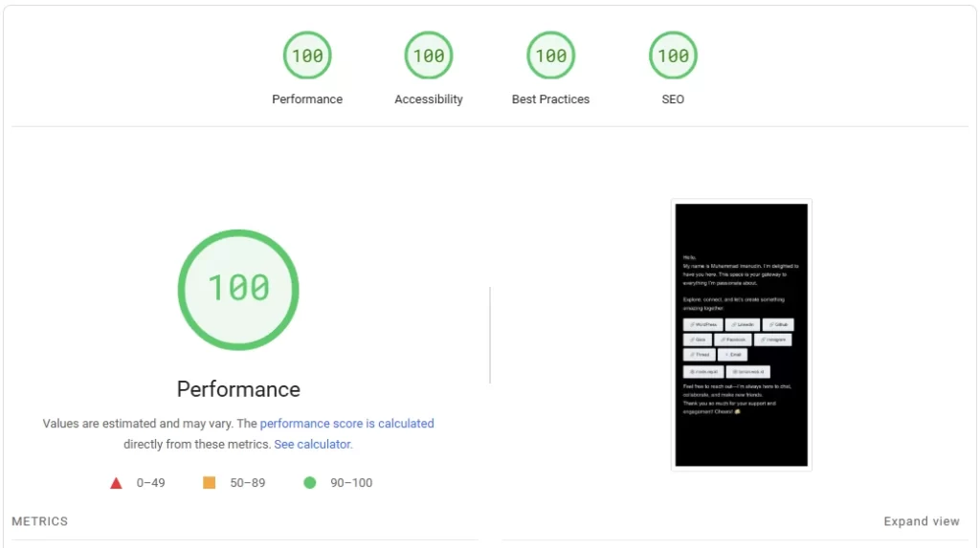
Task: Jump to the Best Practices label
Action: click(x=550, y=99)
